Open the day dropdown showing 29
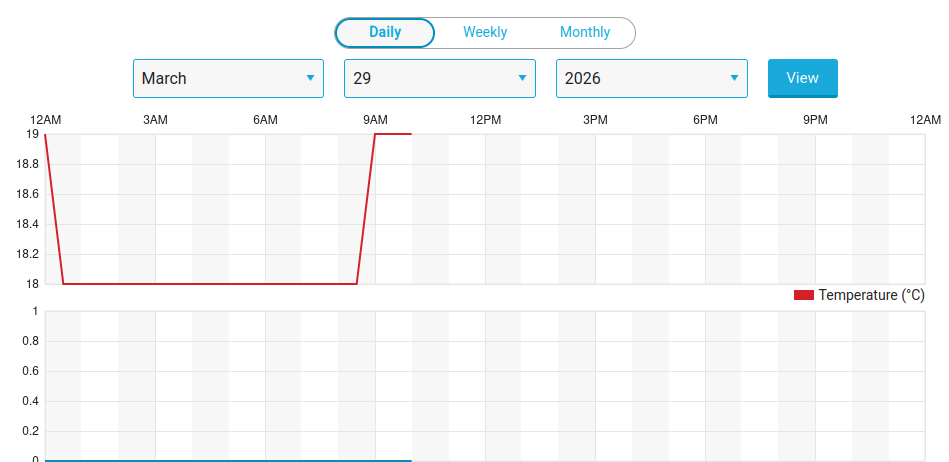The image size is (949, 462). (x=440, y=78)
